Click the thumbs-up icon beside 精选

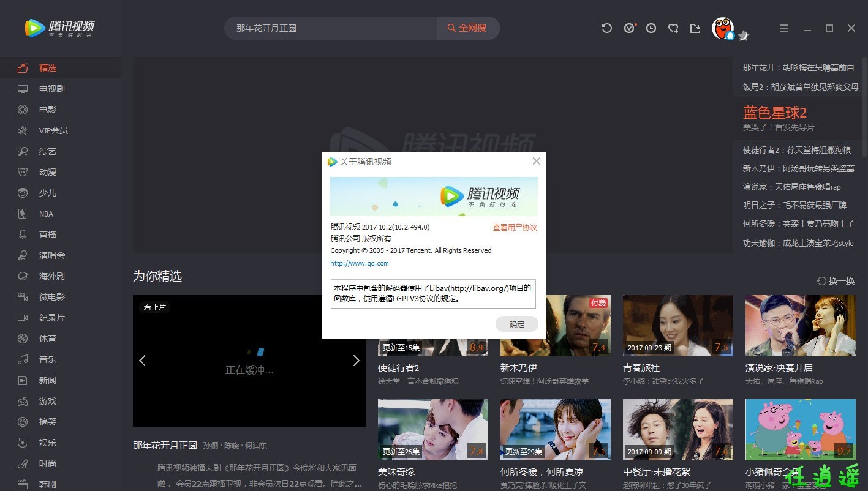pos(23,68)
